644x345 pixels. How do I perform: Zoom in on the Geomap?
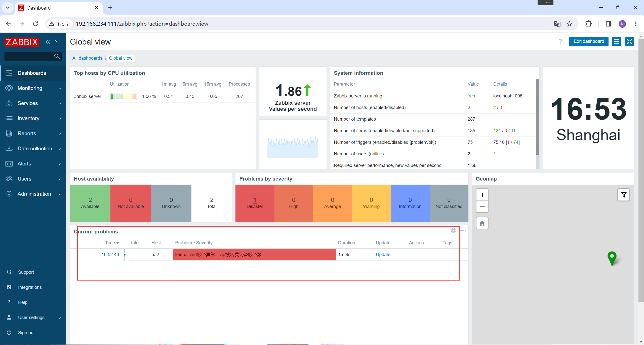pyautogui.click(x=482, y=195)
